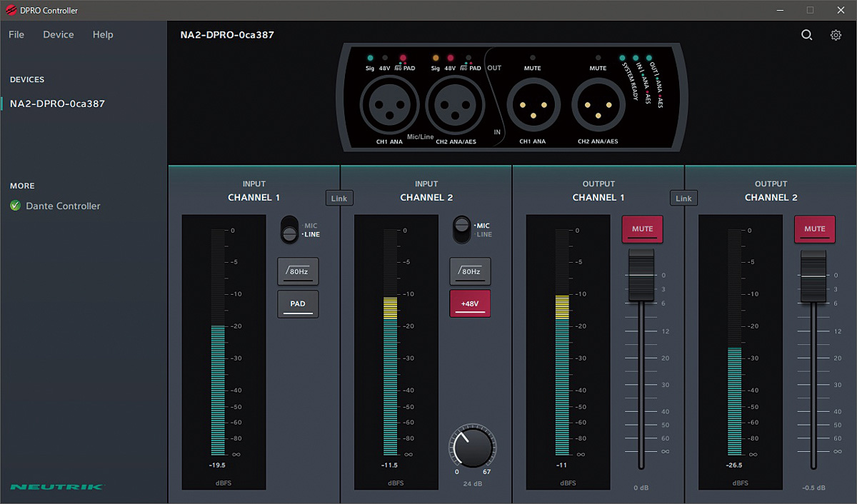The image size is (857, 504).
Task: Open the search magnifier icon
Action: 807,35
